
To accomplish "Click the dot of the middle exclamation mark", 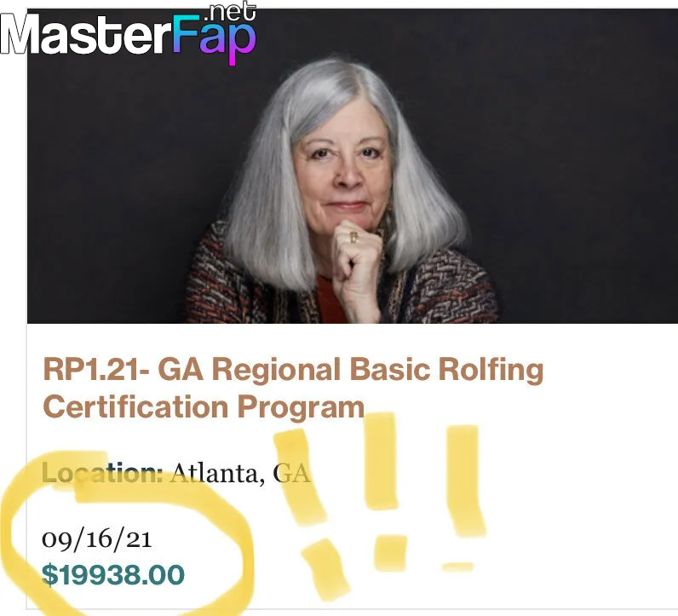I will [x=390, y=553].
